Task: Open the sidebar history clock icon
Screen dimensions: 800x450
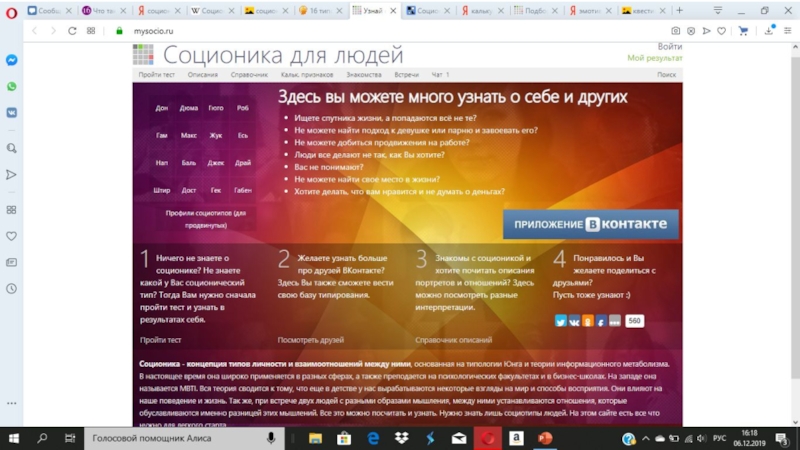Action: pyautogui.click(x=11, y=288)
